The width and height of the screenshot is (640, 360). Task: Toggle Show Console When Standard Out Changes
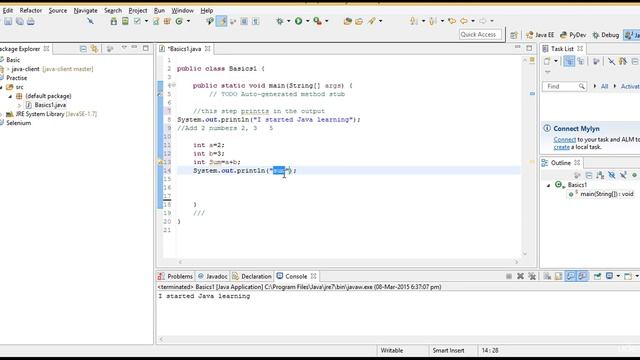571,276
